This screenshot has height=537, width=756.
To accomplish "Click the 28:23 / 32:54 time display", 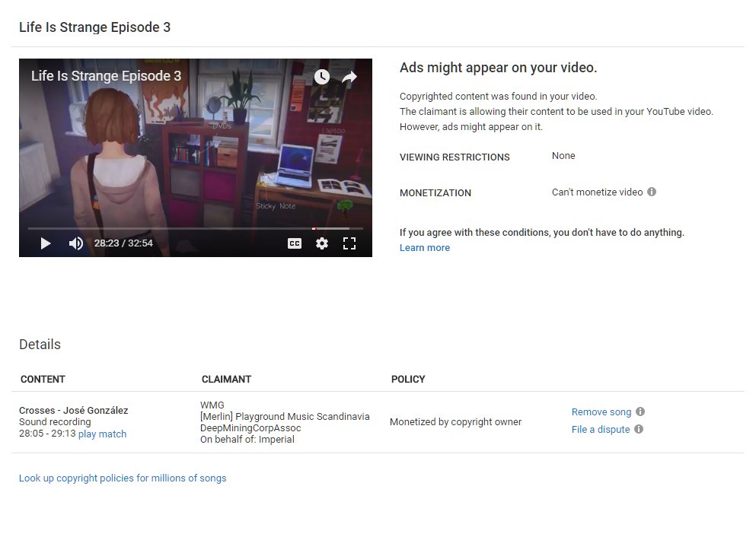I will coord(123,243).
